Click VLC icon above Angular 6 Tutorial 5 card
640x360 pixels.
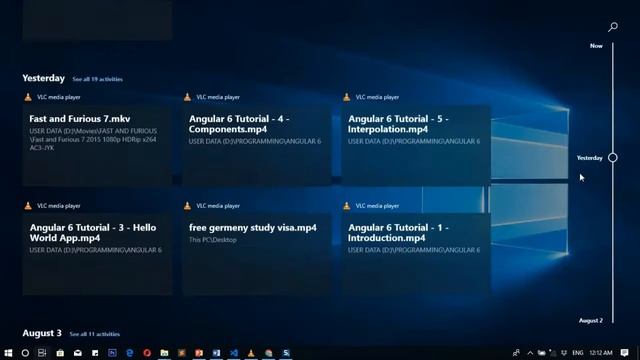pyautogui.click(x=347, y=97)
